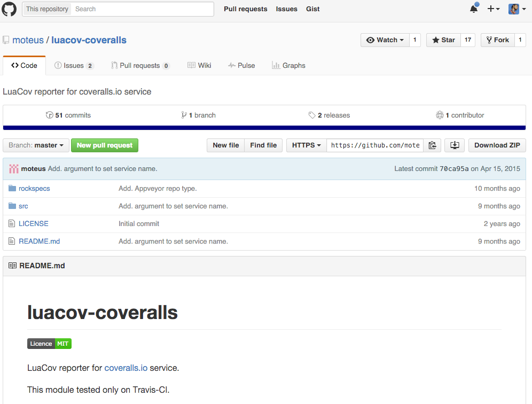Image resolution: width=532 pixels, height=404 pixels.
Task: Open the Branch: master dropdown
Action: pyautogui.click(x=35, y=145)
